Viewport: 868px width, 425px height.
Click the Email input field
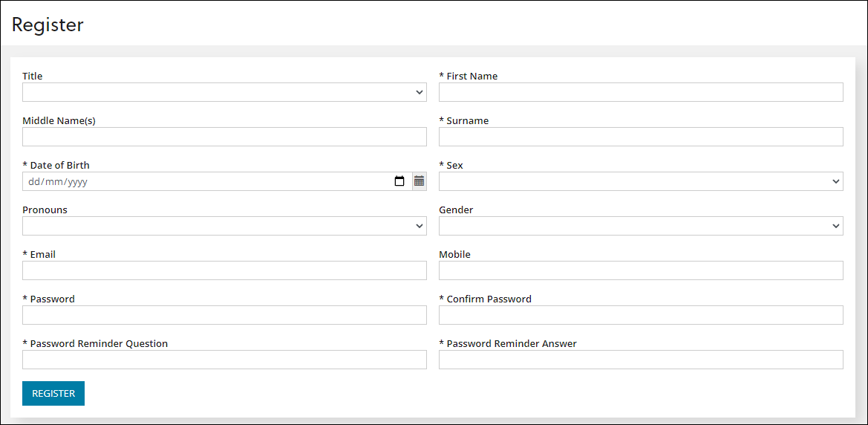(224, 270)
